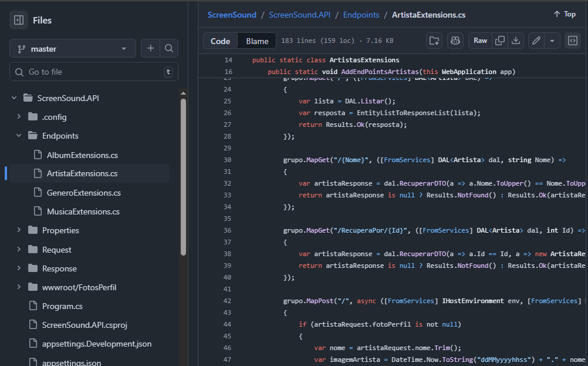The image size is (588, 366).
Task: Switch to Code view
Action: (x=221, y=41)
